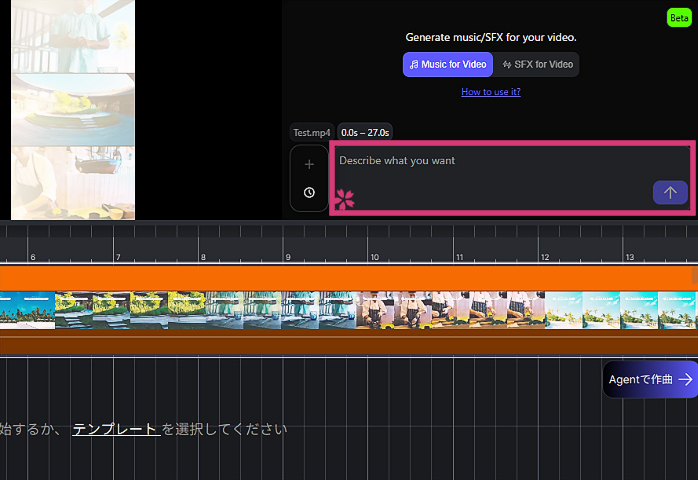The height and width of the screenshot is (480, 698).
Task: Open the 'How to use it?' link
Action: [490, 92]
